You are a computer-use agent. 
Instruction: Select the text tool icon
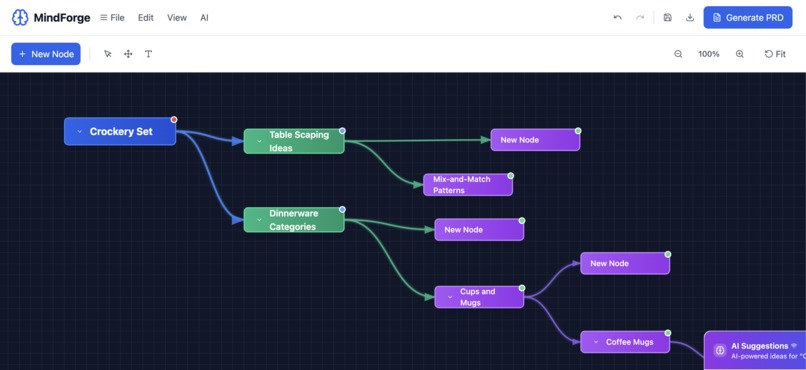(x=148, y=54)
